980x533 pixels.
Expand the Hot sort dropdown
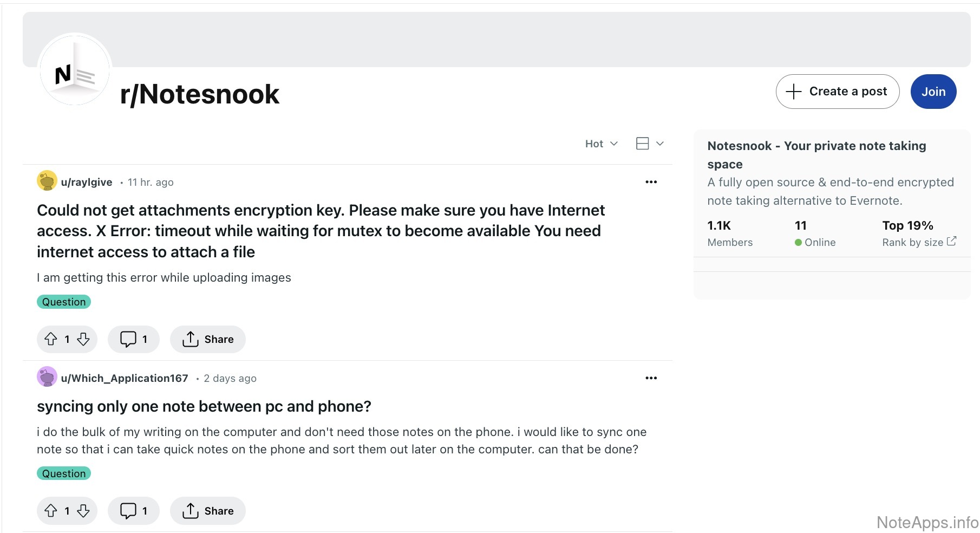point(601,144)
